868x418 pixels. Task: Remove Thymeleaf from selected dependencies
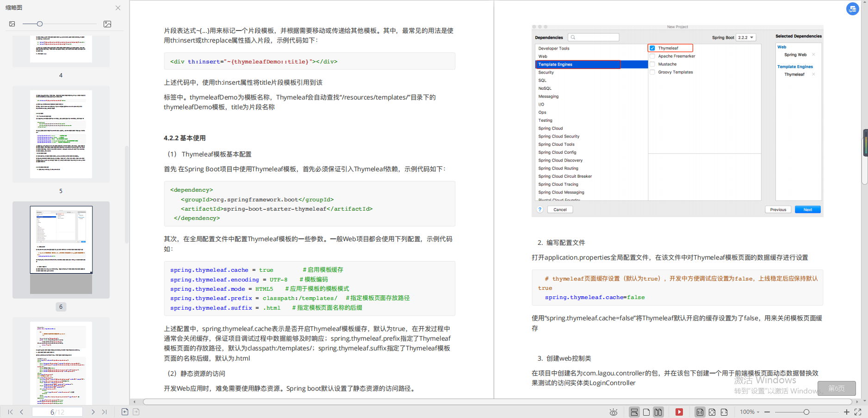[813, 74]
